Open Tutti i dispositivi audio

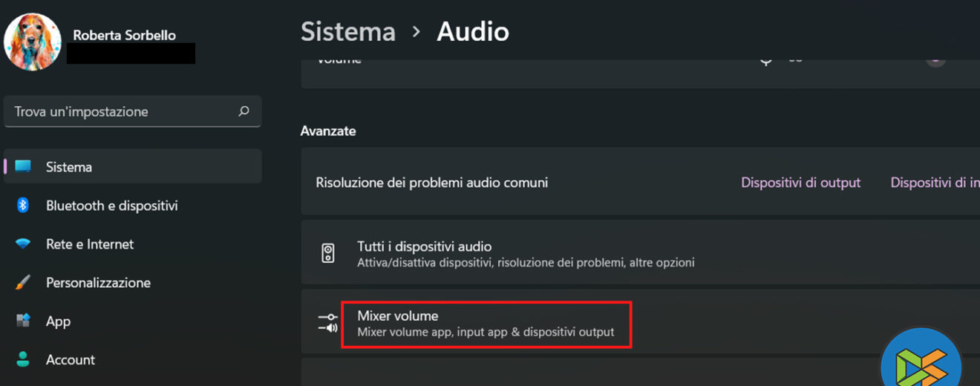coord(424,246)
